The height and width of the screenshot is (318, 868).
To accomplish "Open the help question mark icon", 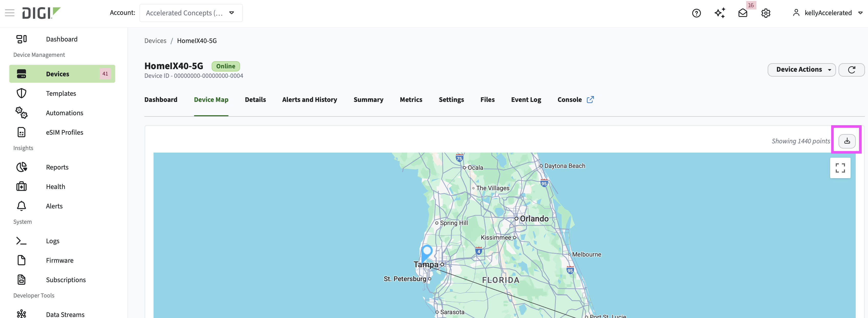I will click(x=696, y=13).
